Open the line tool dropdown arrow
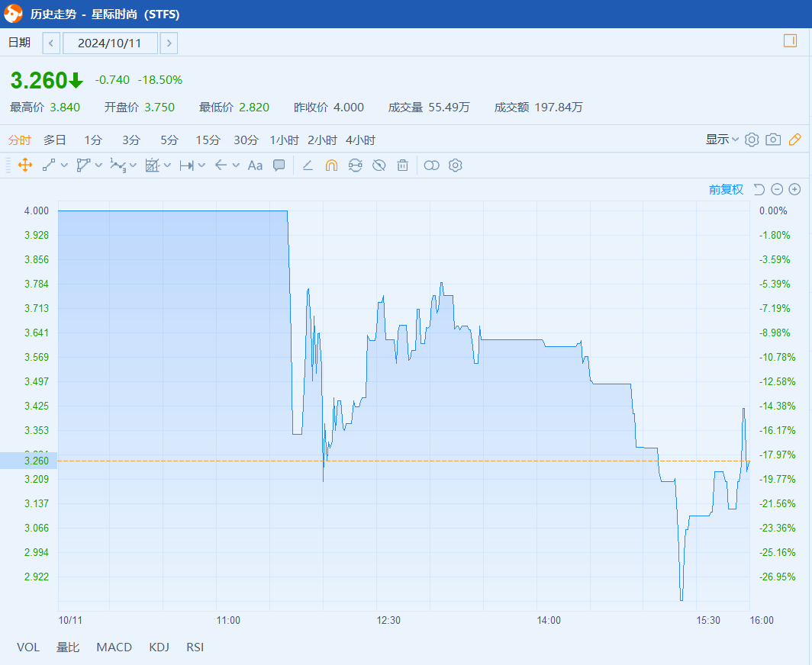812x665 pixels. point(64,165)
